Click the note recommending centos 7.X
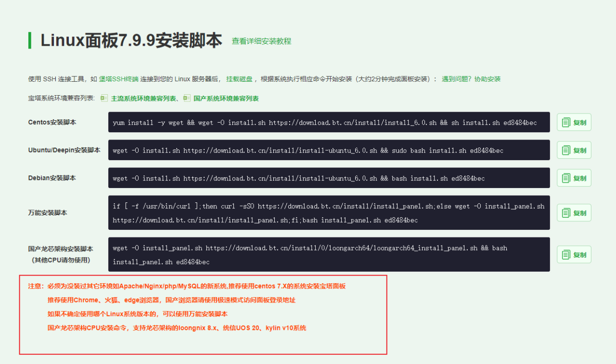 [x=187, y=286]
